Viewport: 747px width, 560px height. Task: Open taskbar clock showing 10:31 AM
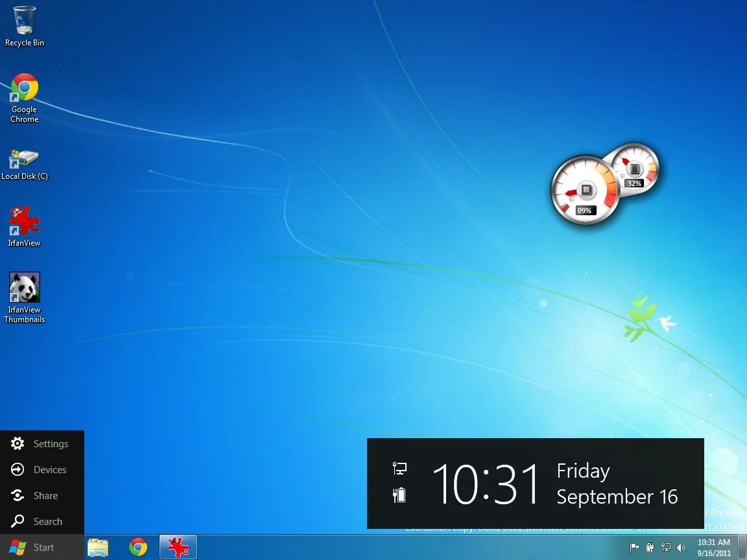pyautogui.click(x=714, y=548)
